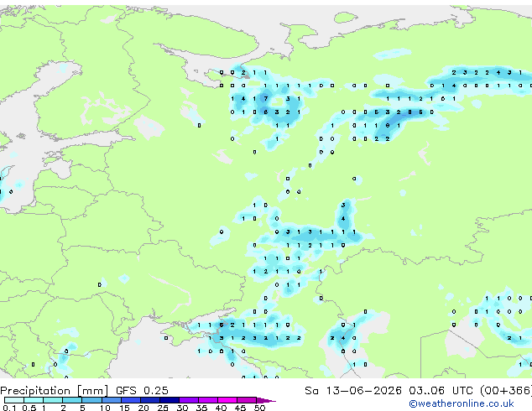Select the 'GFS 0.25' model label
Image resolution: width=532 pixels, height=411 pixels.
tap(142, 391)
